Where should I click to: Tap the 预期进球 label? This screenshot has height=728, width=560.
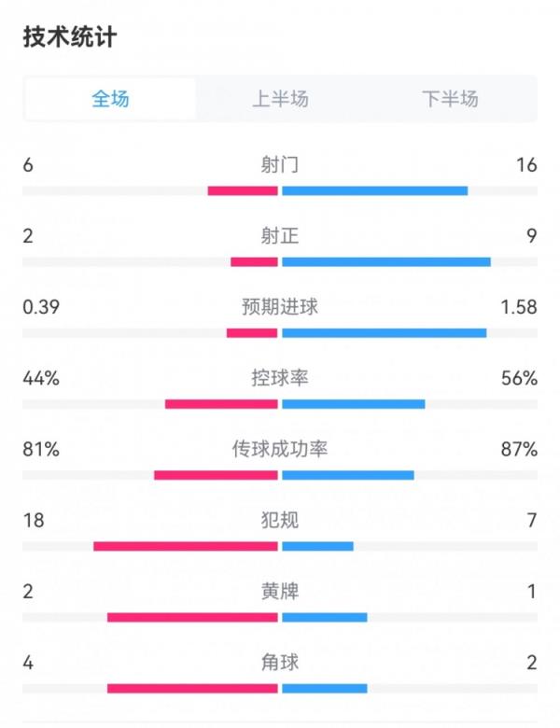(x=280, y=307)
